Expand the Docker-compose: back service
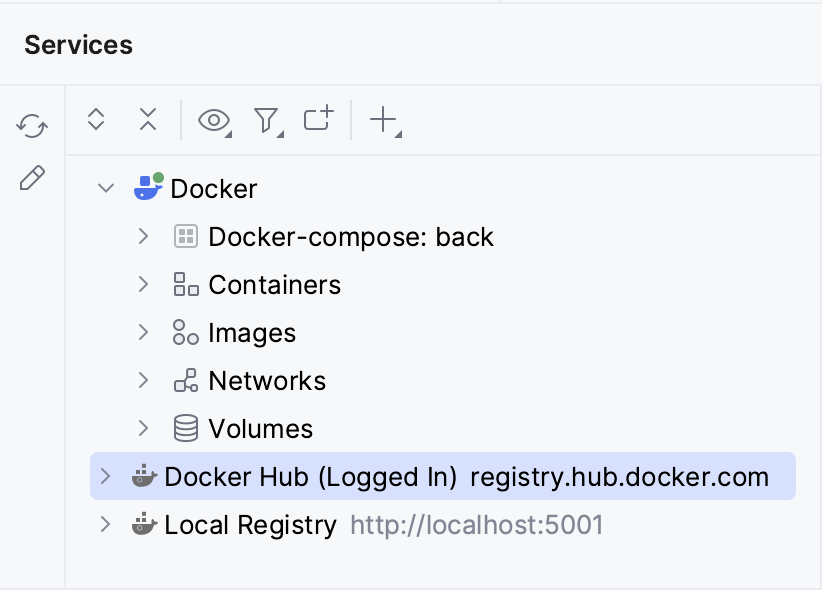This screenshot has width=822, height=590. coord(142,237)
